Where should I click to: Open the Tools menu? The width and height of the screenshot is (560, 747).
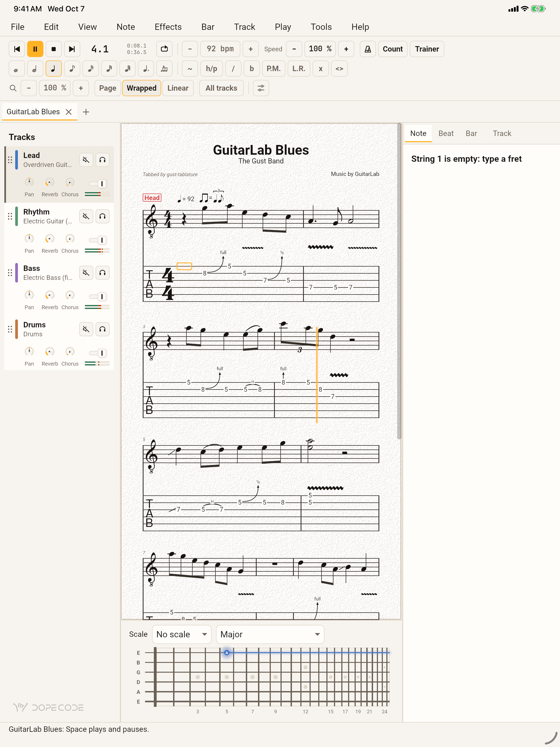click(321, 27)
